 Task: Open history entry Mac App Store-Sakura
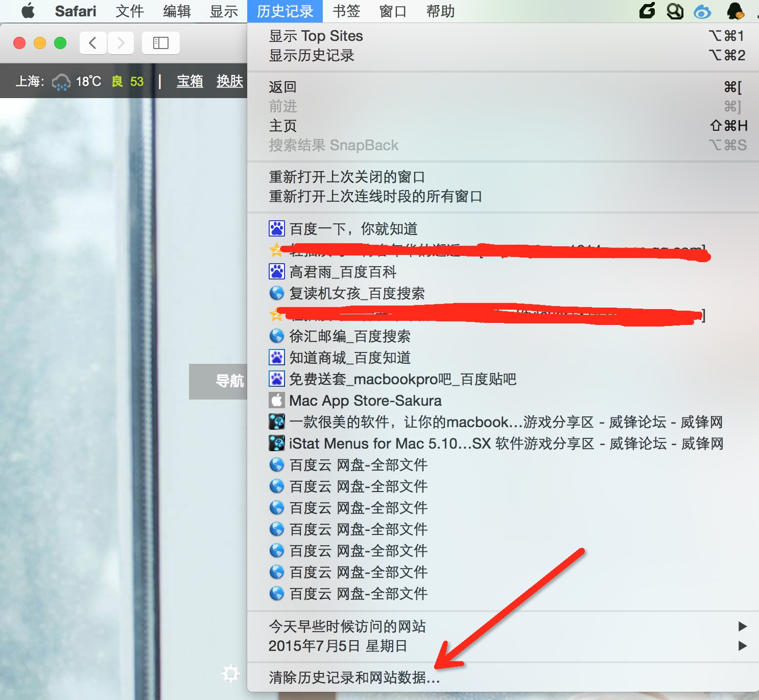[503, 400]
